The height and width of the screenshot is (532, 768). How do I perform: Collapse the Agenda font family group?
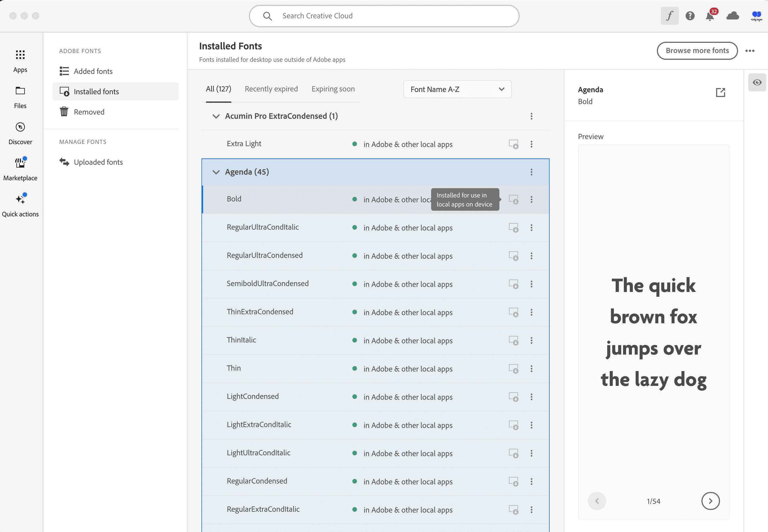coord(216,172)
